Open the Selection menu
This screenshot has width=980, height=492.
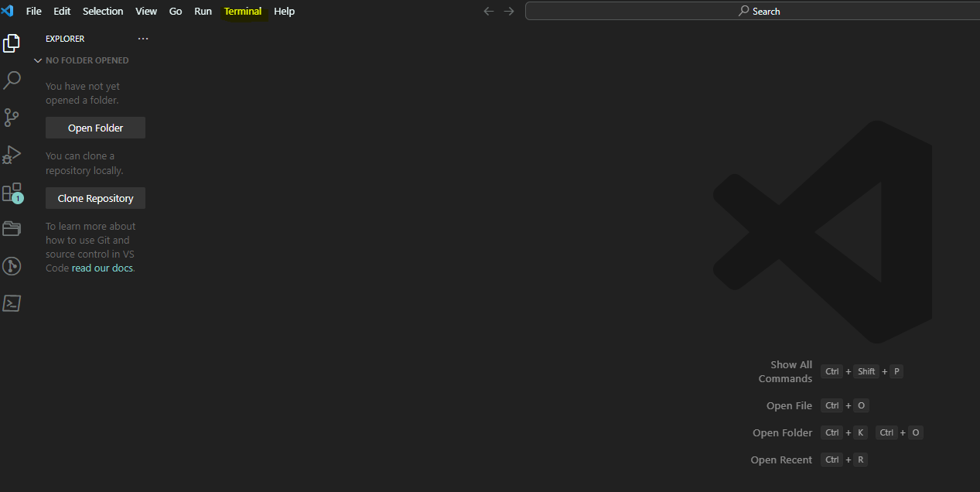[x=103, y=11]
